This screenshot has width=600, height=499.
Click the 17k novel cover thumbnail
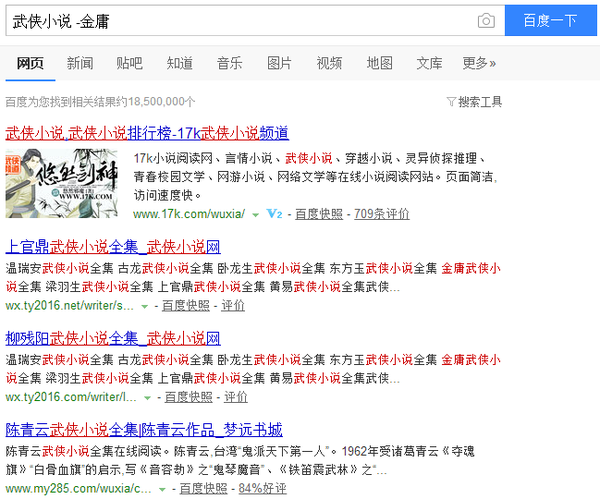pos(62,183)
